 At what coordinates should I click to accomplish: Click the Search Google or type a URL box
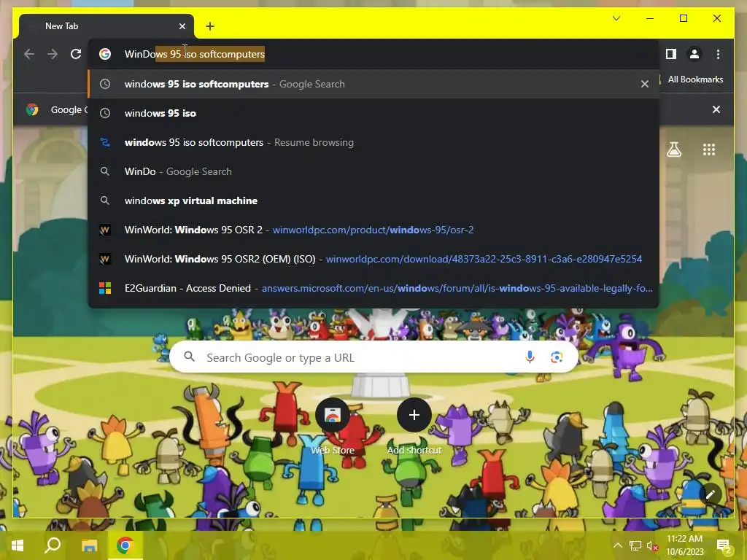(374, 357)
